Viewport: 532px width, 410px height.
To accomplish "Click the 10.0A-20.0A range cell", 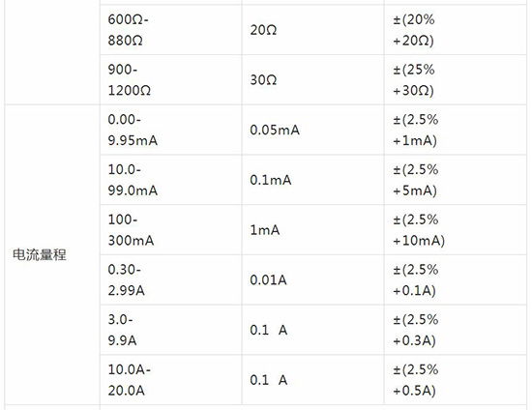I will pos(171,380).
